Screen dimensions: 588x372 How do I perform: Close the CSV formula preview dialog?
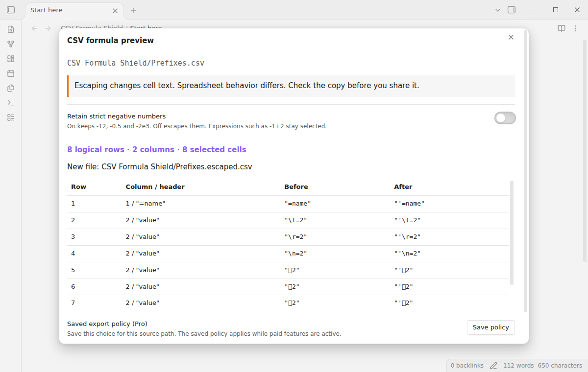pyautogui.click(x=511, y=37)
